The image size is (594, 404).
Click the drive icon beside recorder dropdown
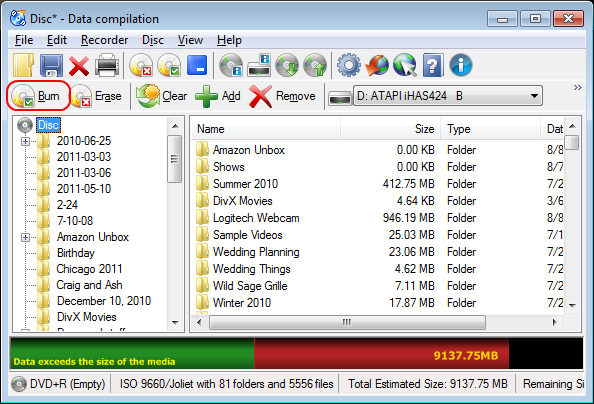(x=339, y=99)
